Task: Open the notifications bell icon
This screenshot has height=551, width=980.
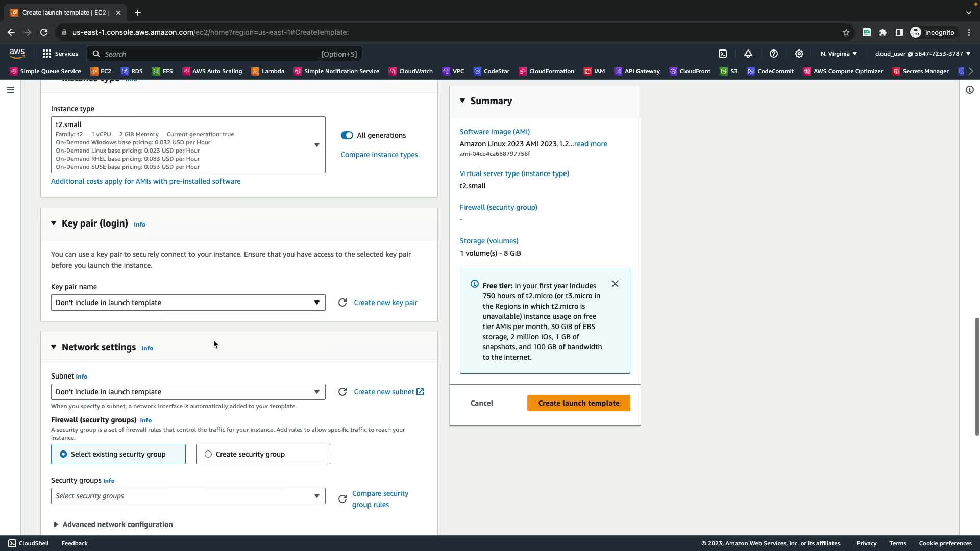Action: point(748,54)
